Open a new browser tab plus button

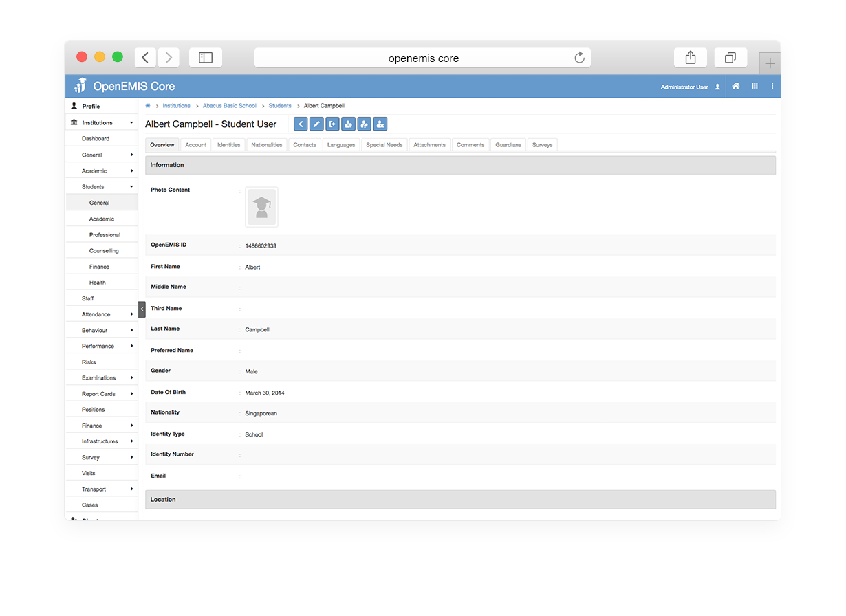[x=770, y=63]
